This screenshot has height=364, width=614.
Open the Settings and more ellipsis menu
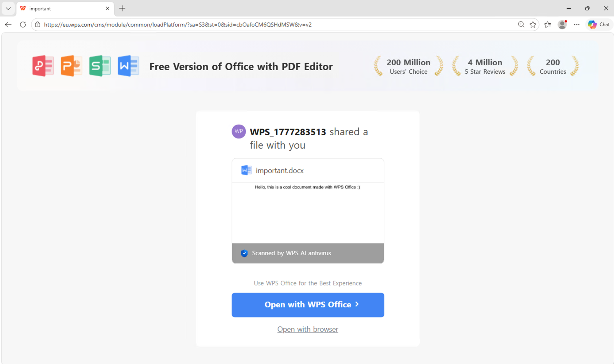coord(577,25)
